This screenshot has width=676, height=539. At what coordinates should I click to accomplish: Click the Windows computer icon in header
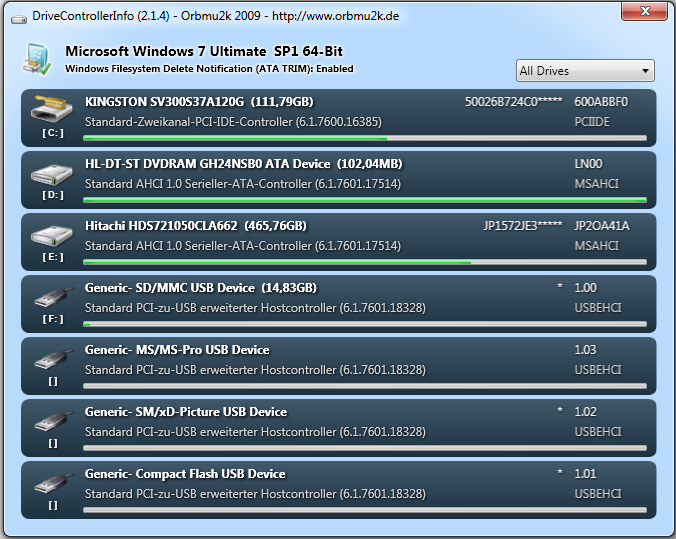[x=37, y=60]
